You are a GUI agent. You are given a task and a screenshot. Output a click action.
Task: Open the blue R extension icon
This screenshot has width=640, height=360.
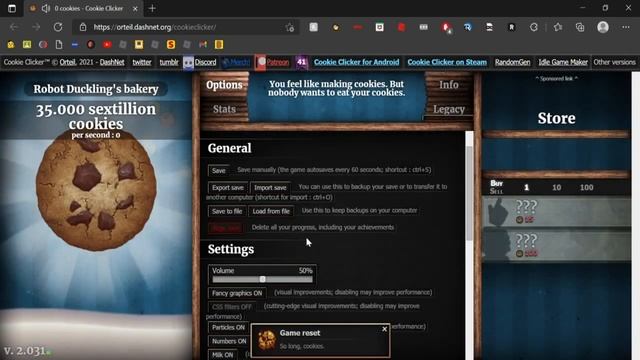click(x=468, y=27)
